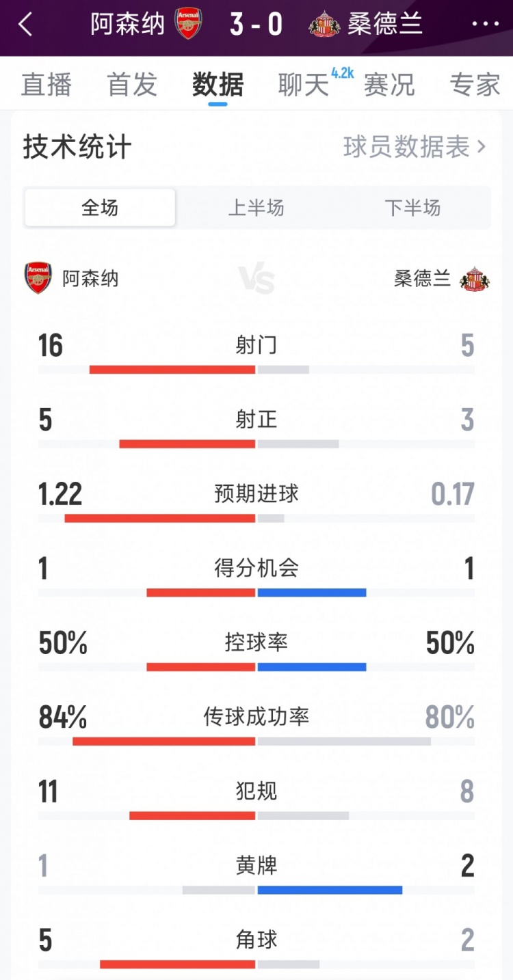
Task: Open the three-dots more menu
Action: click(486, 25)
